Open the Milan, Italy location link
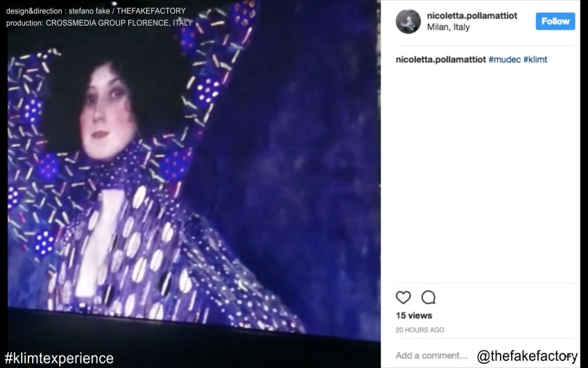Screen dimensions: 588x368 point(448,27)
